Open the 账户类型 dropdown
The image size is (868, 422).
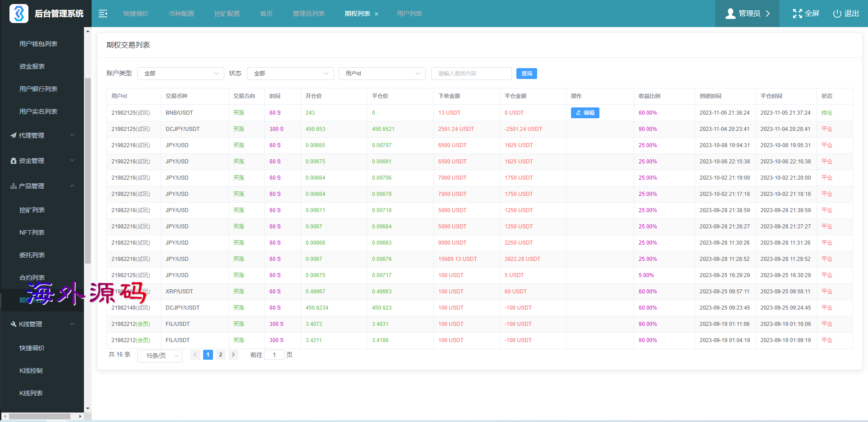coord(181,74)
